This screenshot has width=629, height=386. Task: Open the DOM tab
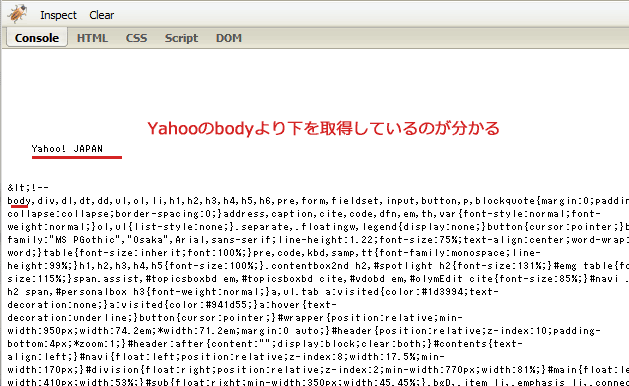coord(229,38)
